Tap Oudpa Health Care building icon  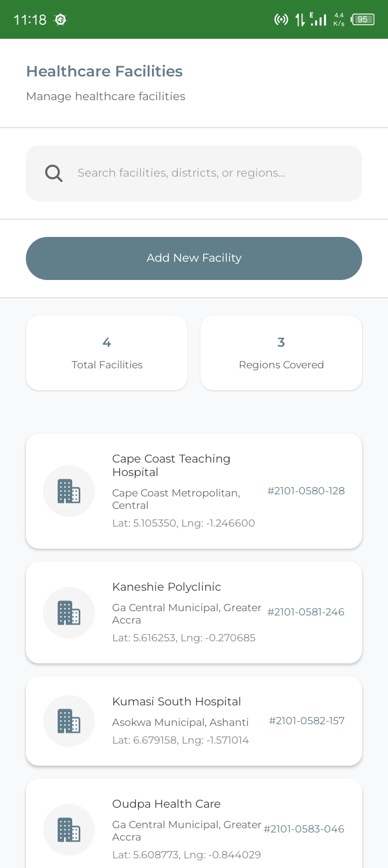pyautogui.click(x=69, y=830)
